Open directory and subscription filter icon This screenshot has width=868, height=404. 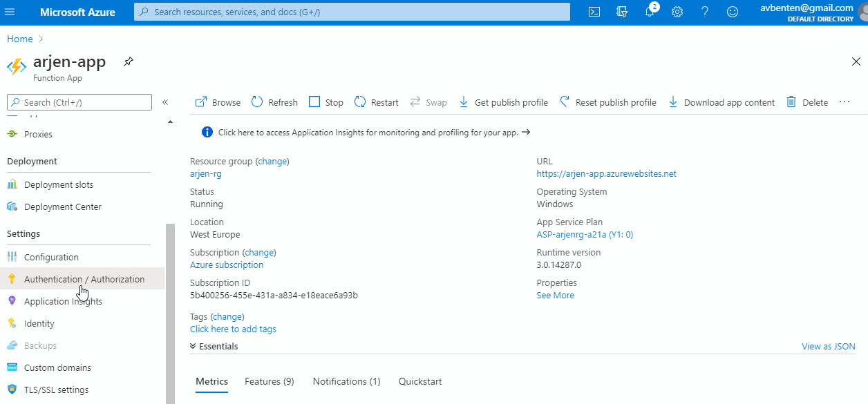point(622,12)
